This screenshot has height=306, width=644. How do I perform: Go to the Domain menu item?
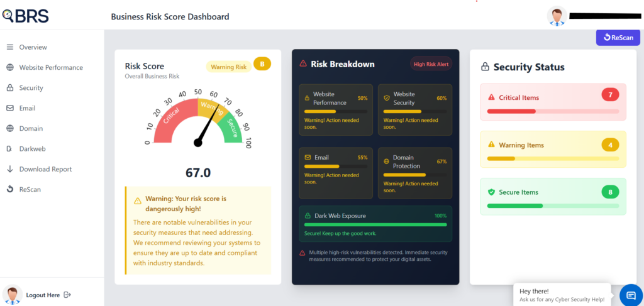point(31,128)
